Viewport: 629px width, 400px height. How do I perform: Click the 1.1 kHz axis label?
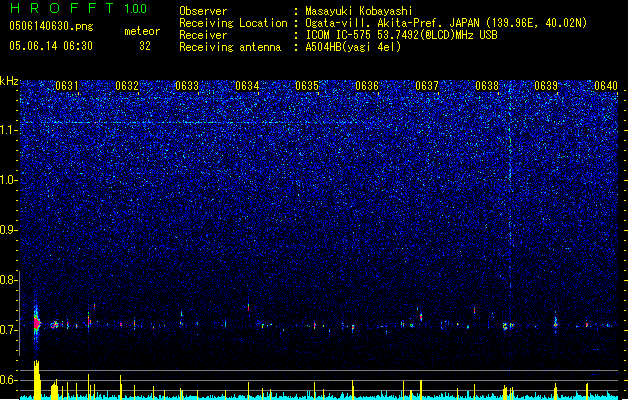click(x=8, y=130)
